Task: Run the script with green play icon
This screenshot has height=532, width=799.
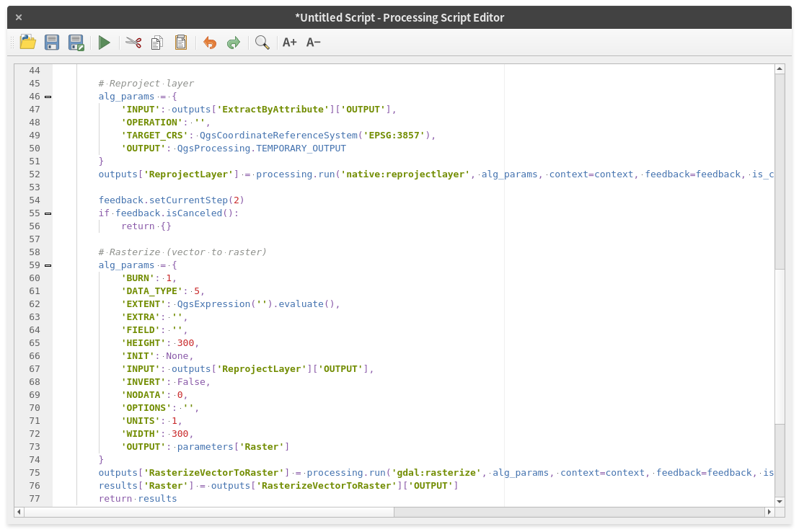Action: pyautogui.click(x=105, y=43)
